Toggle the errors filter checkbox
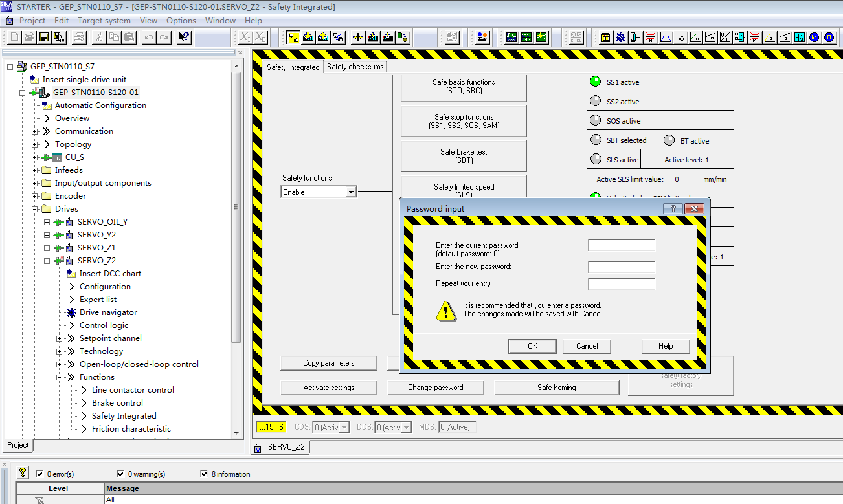The image size is (843, 504). point(40,474)
